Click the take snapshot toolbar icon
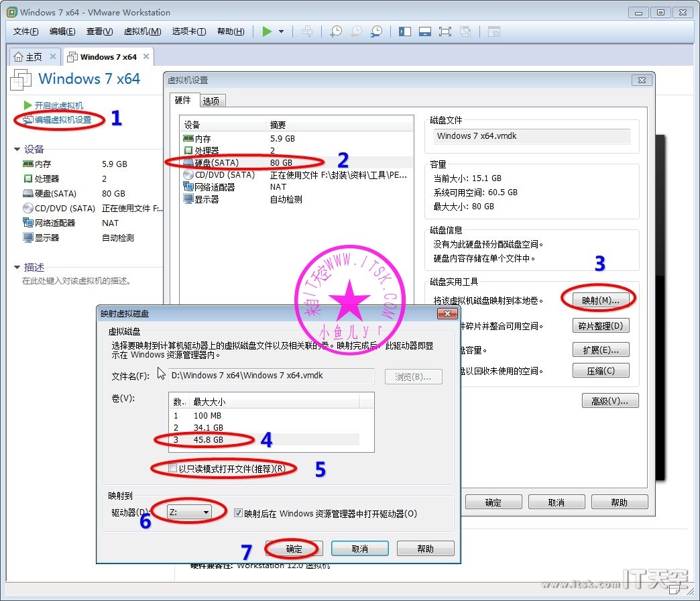700x601 pixels. [x=335, y=32]
